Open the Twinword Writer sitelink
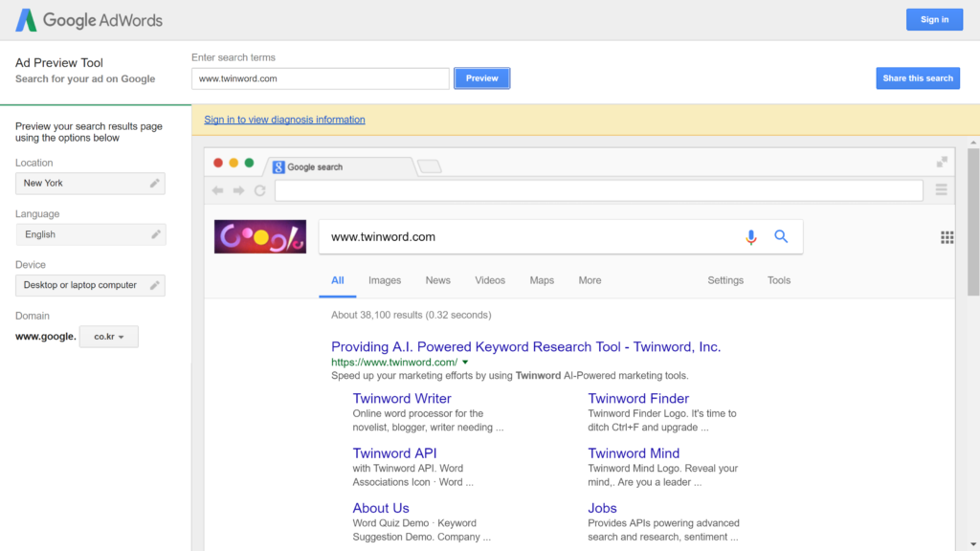Screen dimensions: 980x551 (402, 399)
